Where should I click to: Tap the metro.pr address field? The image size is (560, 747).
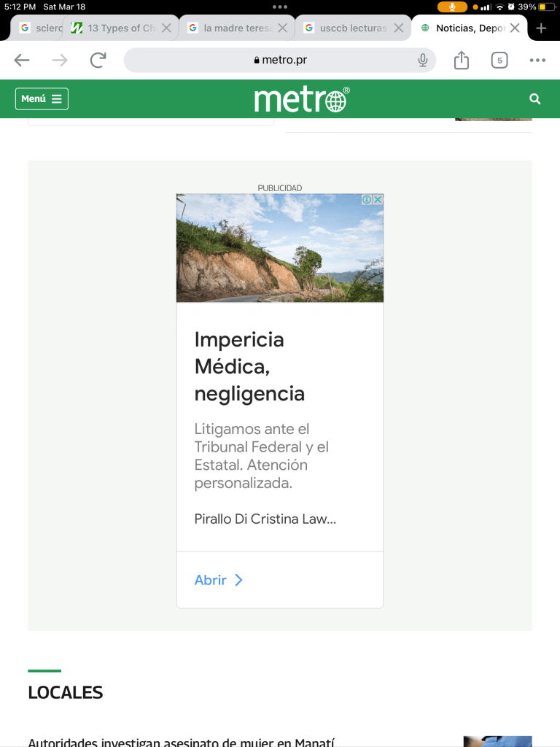point(280,61)
